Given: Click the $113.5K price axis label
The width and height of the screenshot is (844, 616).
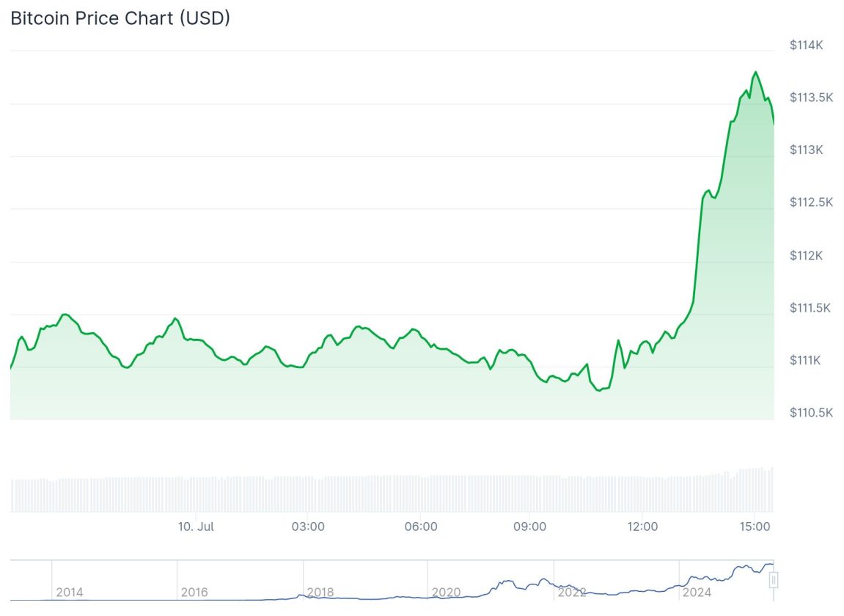Looking at the screenshot, I should [811, 98].
